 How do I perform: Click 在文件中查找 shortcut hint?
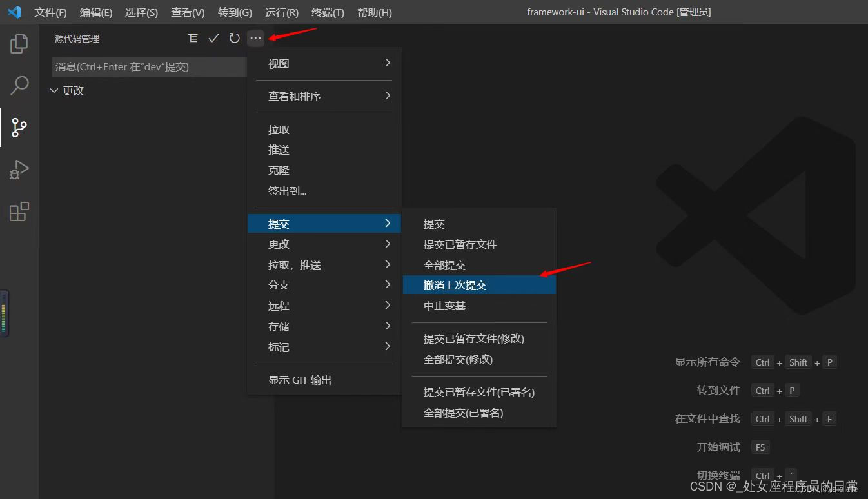pos(707,419)
